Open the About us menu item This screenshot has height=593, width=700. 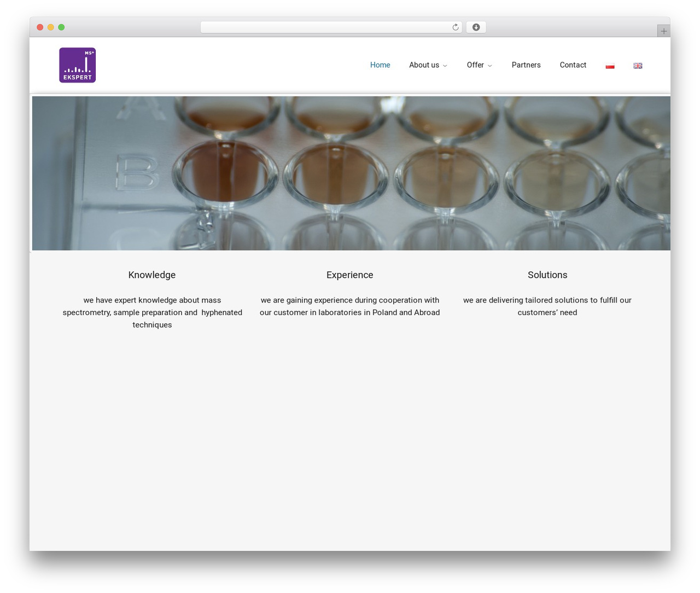[x=424, y=65]
